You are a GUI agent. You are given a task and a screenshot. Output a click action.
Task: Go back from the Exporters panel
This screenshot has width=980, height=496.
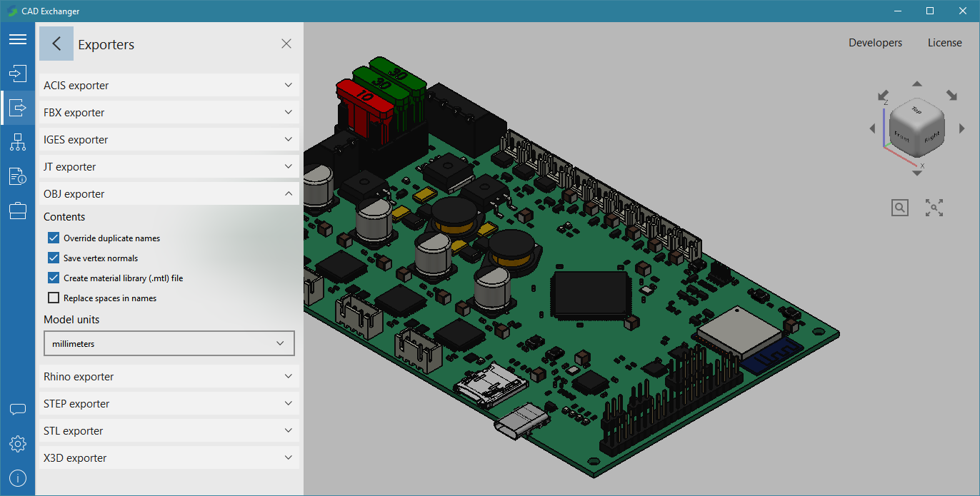56,44
